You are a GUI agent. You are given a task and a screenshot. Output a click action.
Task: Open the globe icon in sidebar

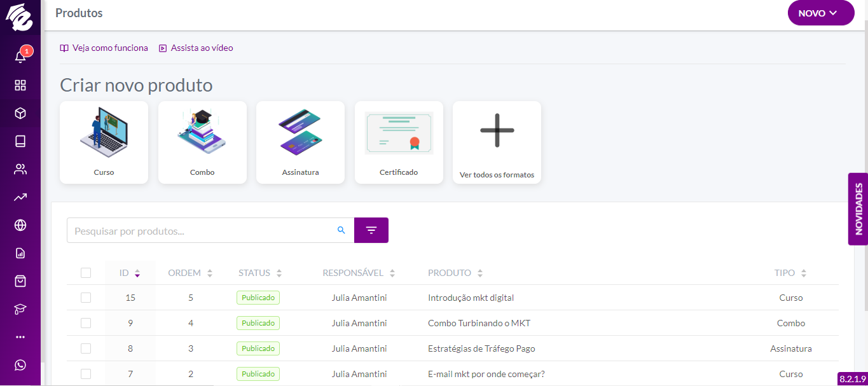[20, 225]
